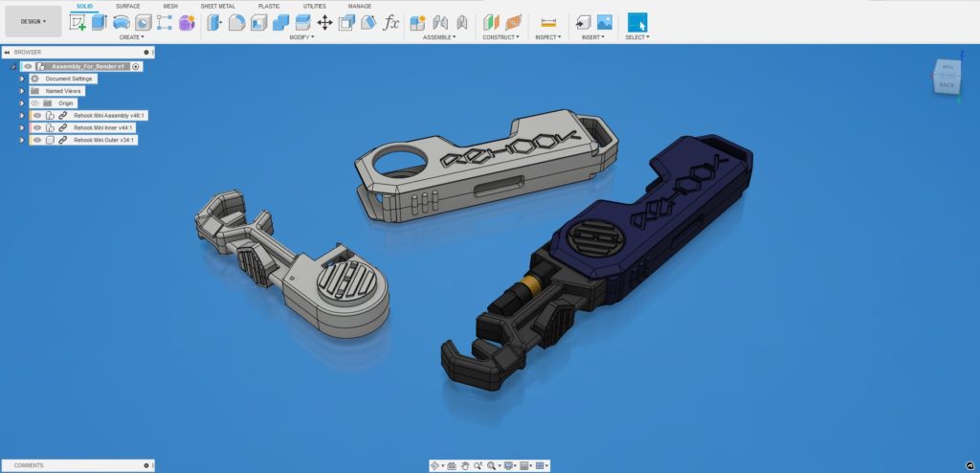Select the Offset Plane construct tool
Image resolution: width=980 pixels, height=473 pixels.
click(491, 23)
